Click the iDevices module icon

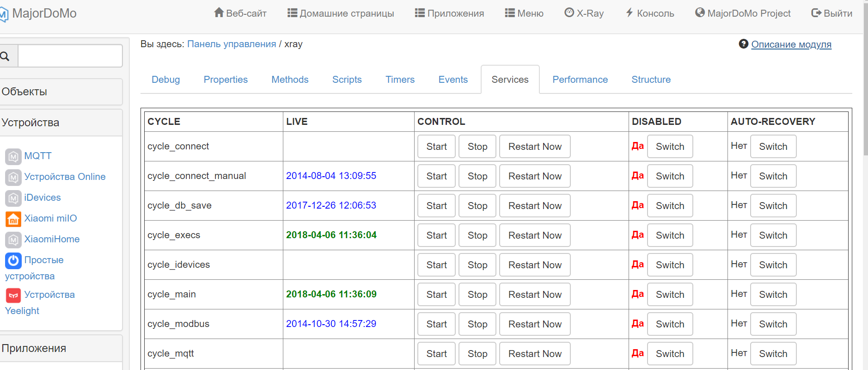pos(13,198)
